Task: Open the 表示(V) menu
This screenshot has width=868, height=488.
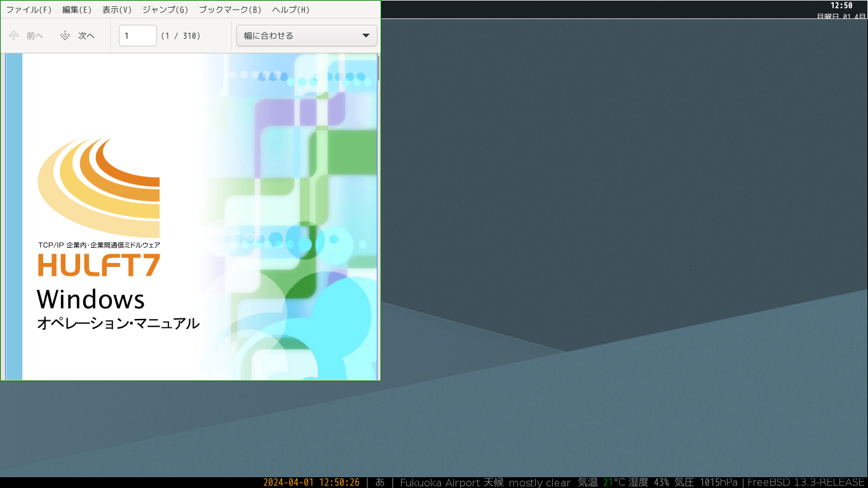Action: [x=117, y=10]
